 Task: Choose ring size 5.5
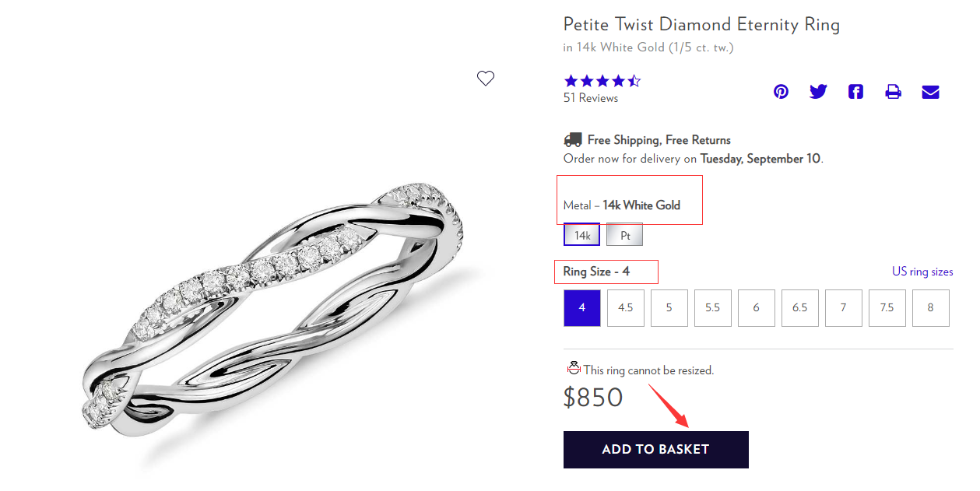(713, 307)
